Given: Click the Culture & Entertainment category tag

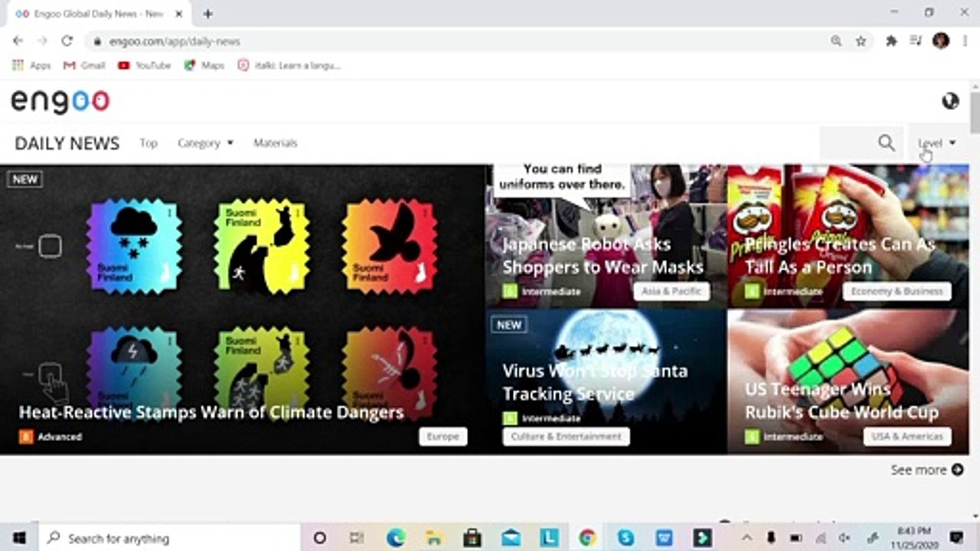Looking at the screenshot, I should [x=566, y=436].
